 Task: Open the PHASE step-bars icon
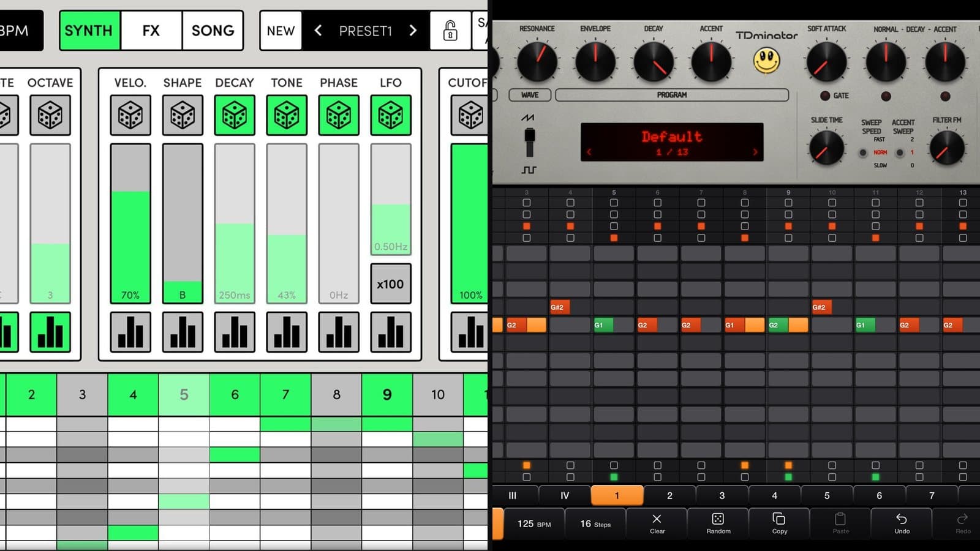[339, 332]
